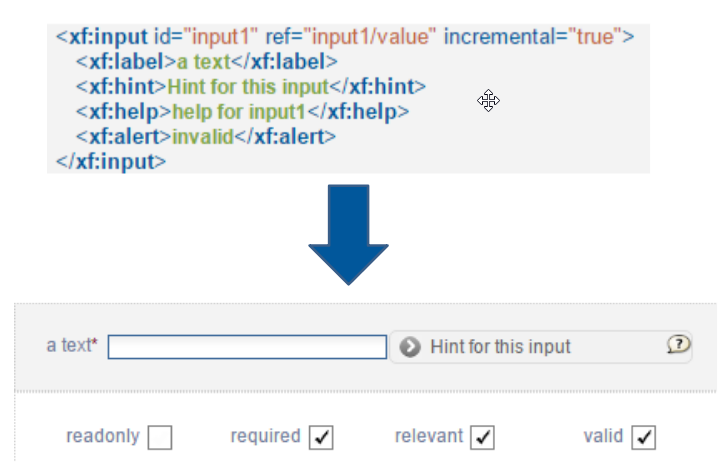The width and height of the screenshot is (722, 462).
Task: Click the xf:help code line
Action: pos(242,111)
